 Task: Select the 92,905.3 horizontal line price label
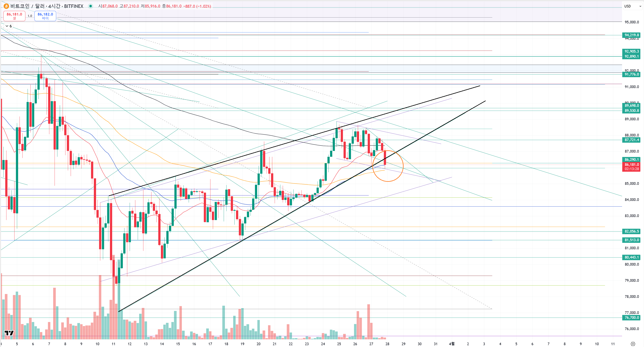(x=632, y=51)
